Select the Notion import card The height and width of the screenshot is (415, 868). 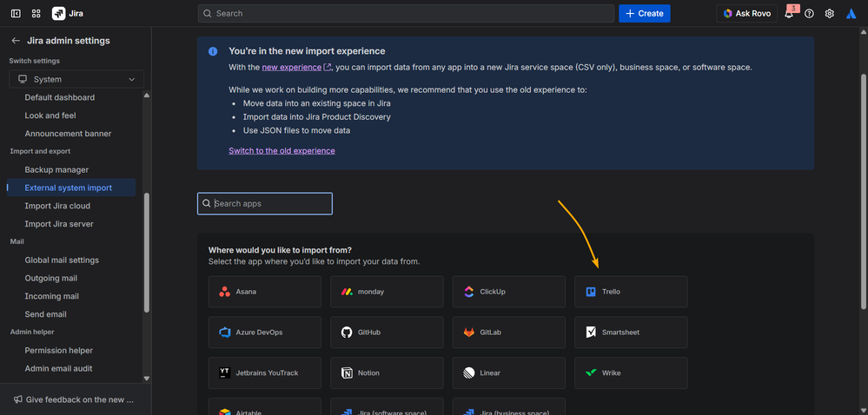pyautogui.click(x=387, y=373)
